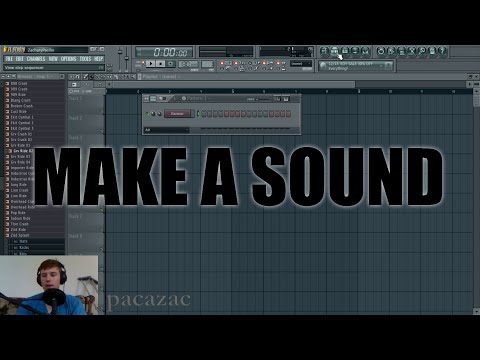Open the piano roll view icon
Image resolution: width=480 pixels, height=360 pixels.
point(345,51)
